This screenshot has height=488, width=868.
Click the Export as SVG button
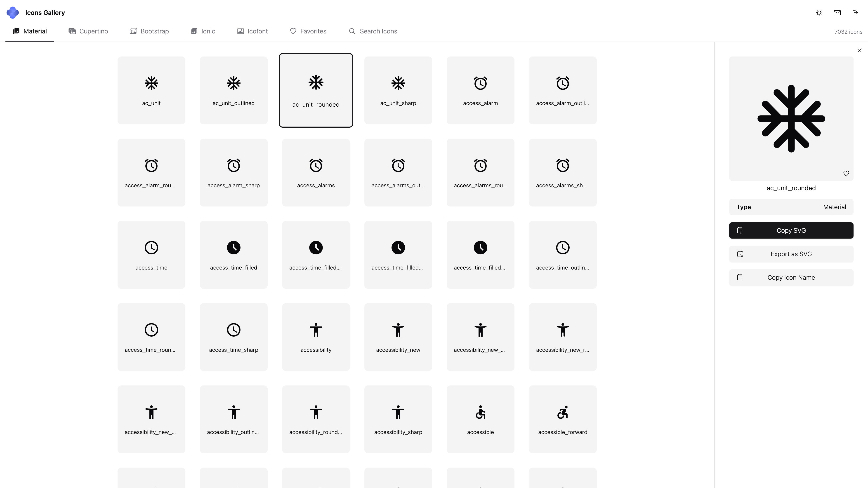[791, 254]
